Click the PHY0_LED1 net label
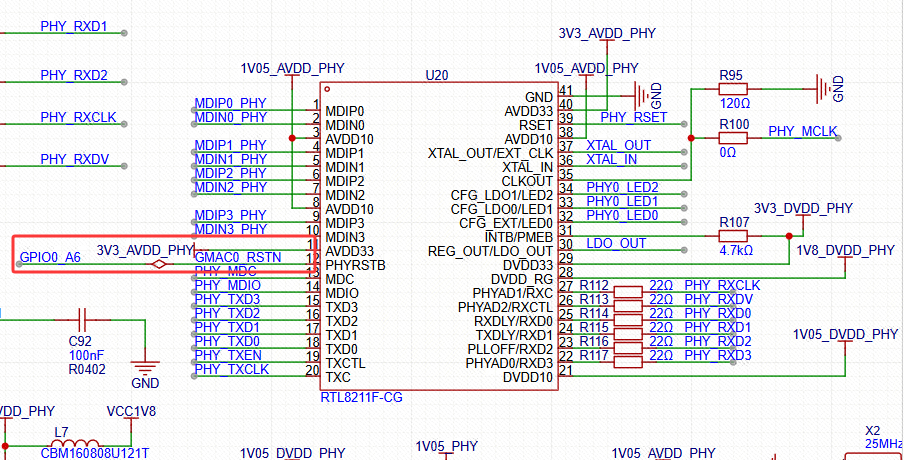 tap(622, 201)
